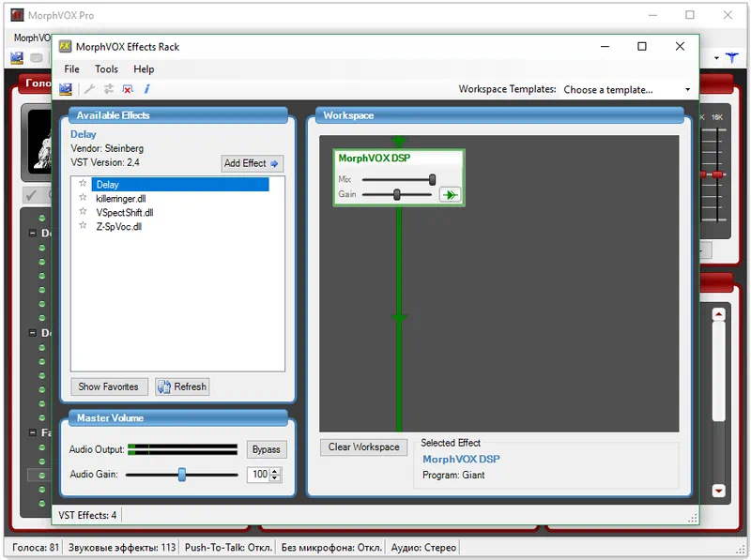751x560 pixels.
Task: Click the FX icon in Effects Rack title bar
Action: [x=65, y=46]
